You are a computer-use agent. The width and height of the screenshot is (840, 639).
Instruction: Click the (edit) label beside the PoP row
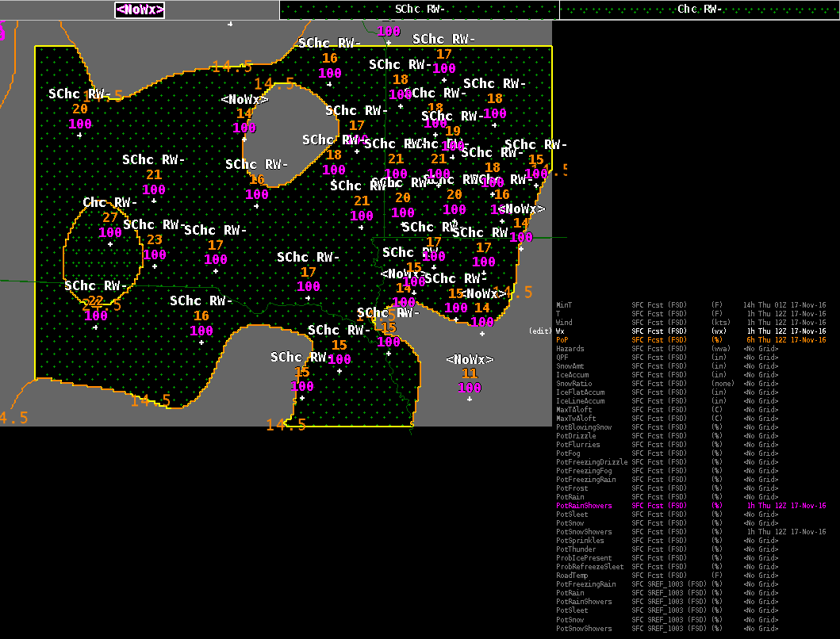pos(540,331)
